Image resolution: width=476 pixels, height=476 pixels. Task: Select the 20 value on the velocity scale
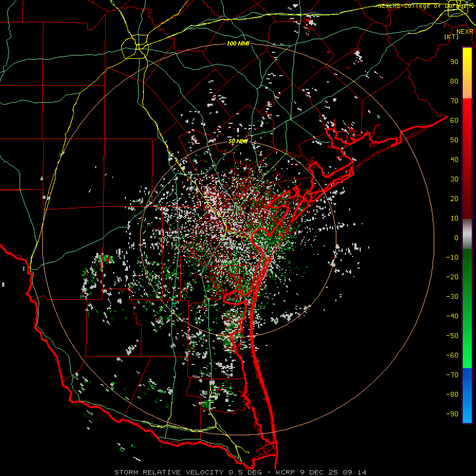point(454,198)
